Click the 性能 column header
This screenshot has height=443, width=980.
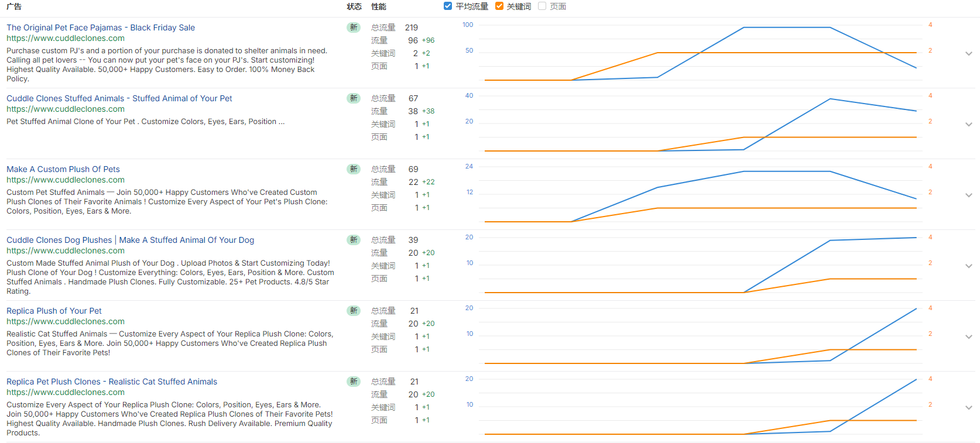click(379, 6)
